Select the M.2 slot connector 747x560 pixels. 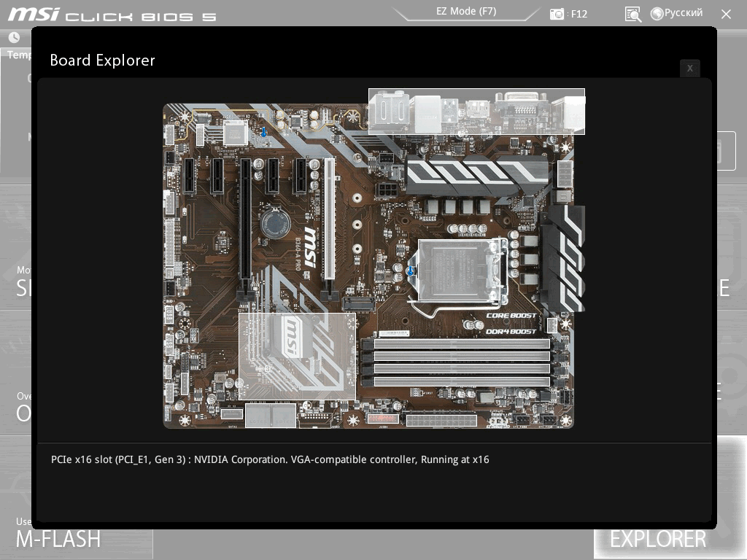(359, 303)
